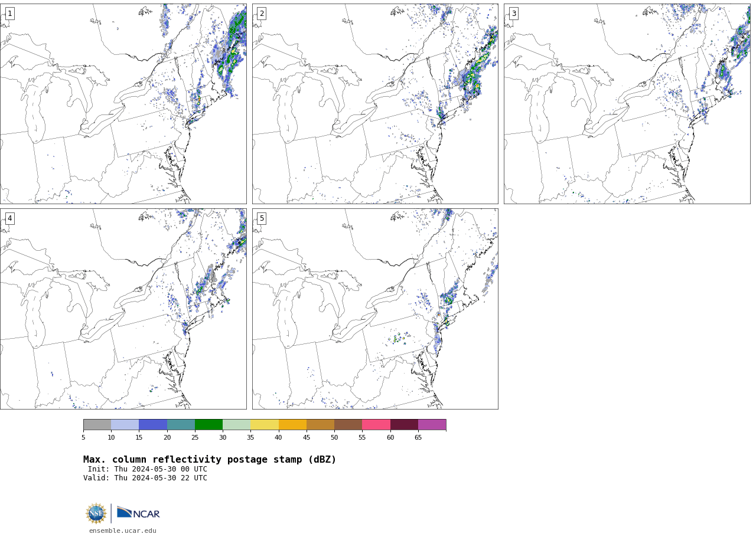Click the panel number label 3
Image resolution: width=756 pixels, height=537 pixels.
pos(514,14)
